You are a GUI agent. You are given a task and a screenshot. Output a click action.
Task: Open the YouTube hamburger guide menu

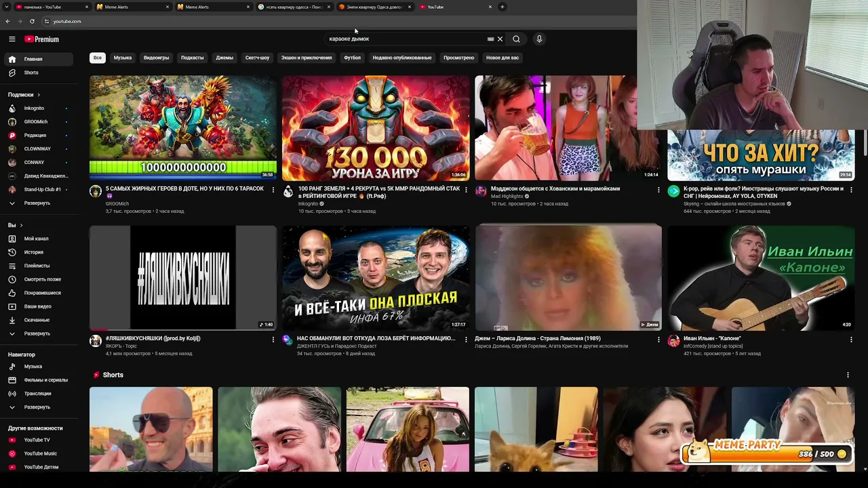[x=12, y=39]
